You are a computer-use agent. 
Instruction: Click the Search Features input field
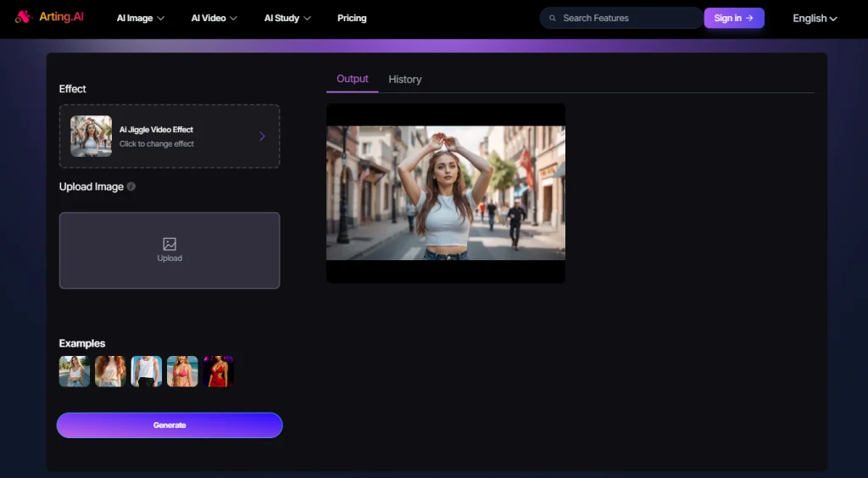(x=621, y=19)
